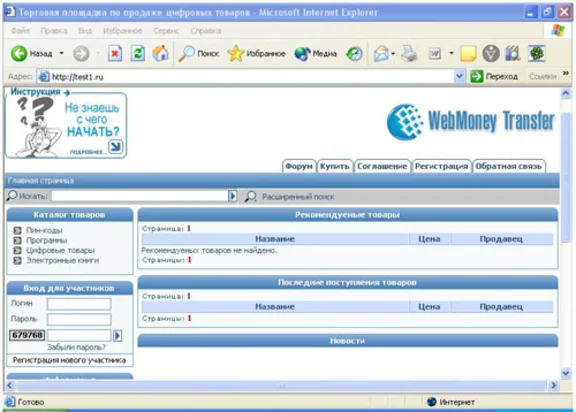Focus the Искать search input field
This screenshot has width=576, height=412.
(x=140, y=196)
